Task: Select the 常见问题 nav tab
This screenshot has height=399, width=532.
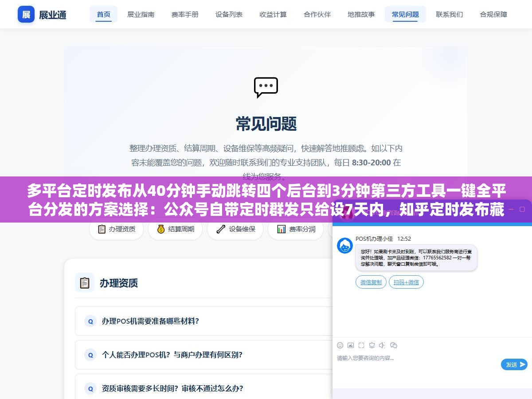Action: coord(405,14)
